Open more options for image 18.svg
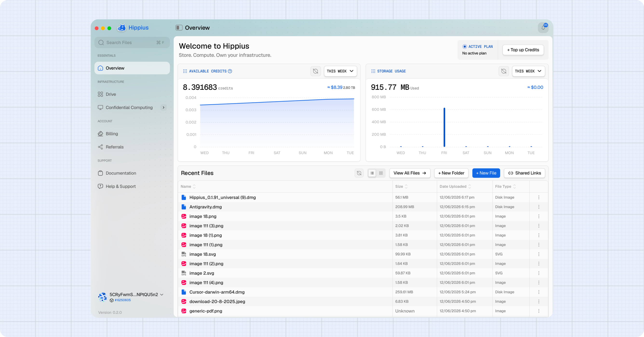Screen dimensions: 644x337 (x=539, y=254)
